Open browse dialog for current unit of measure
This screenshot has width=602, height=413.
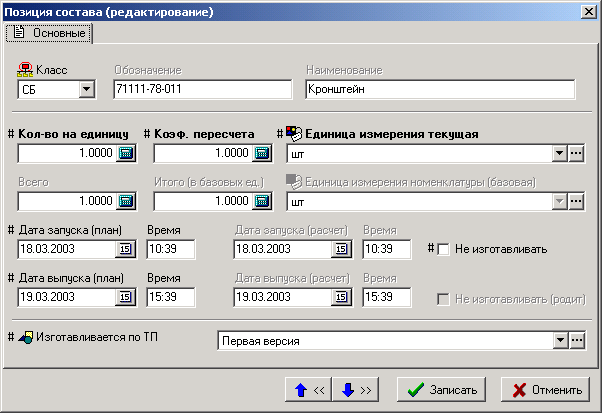pyautogui.click(x=576, y=154)
